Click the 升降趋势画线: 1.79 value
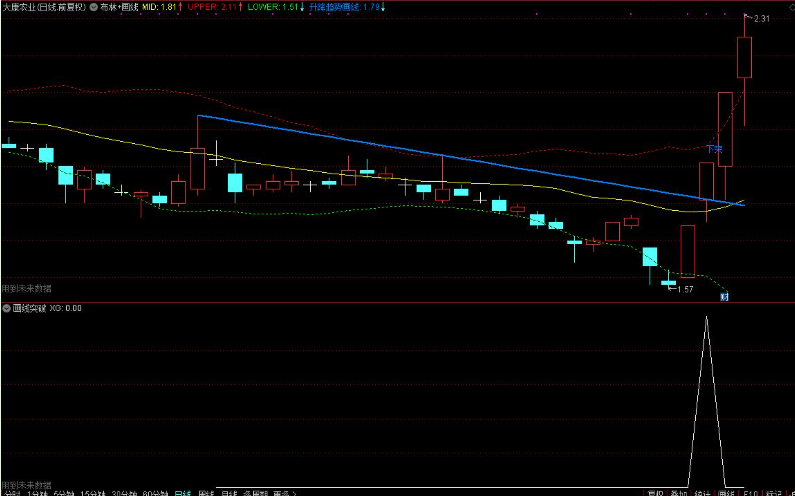 346,7
